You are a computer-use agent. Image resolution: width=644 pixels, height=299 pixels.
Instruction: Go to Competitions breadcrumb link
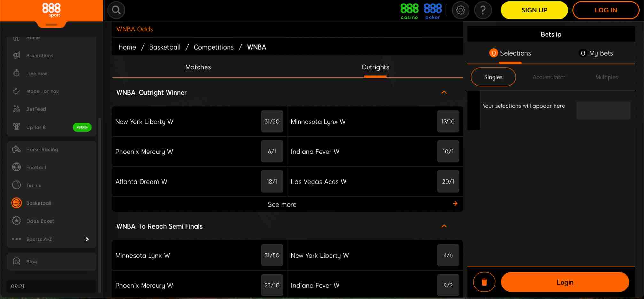(213, 47)
